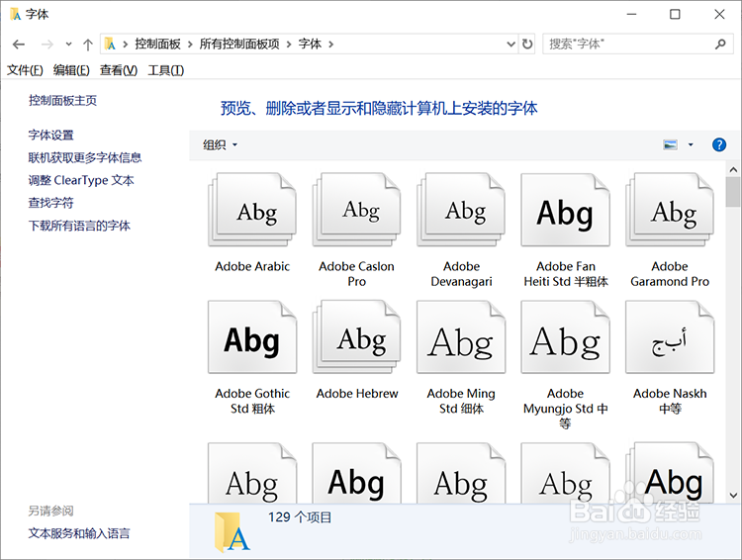Expand chevron after 控制面板 in breadcrumb

[190, 45]
